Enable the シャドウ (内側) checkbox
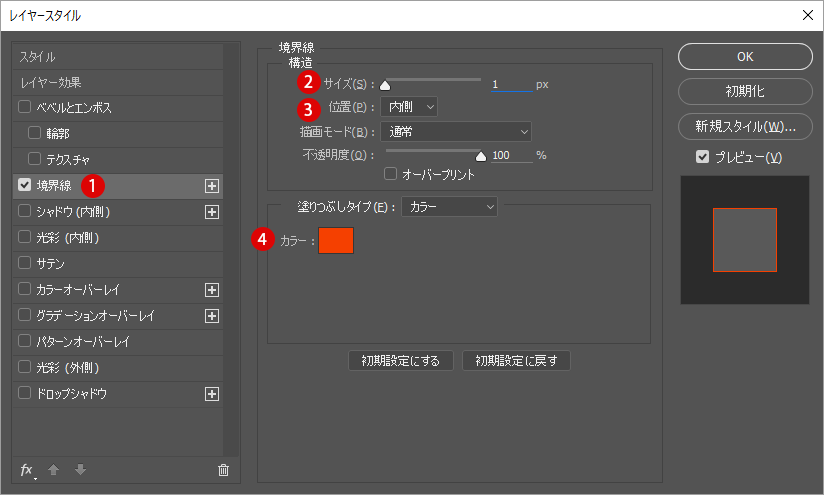Screen dimensions: 824x495 click(x=24, y=211)
